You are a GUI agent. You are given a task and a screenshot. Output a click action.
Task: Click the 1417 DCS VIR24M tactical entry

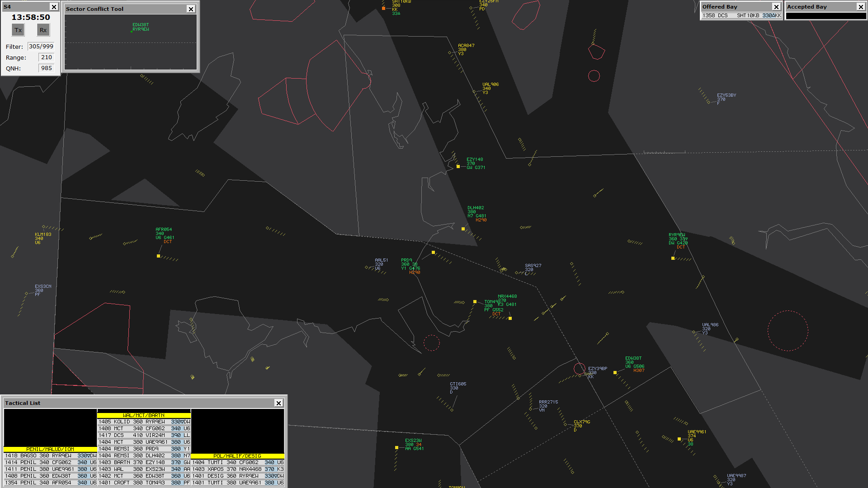pos(144,435)
